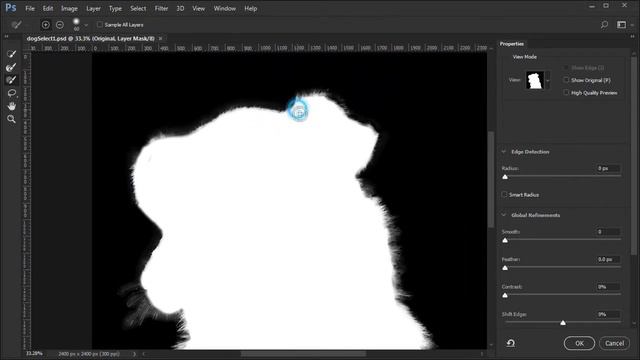
Task: Click the Radius value field
Action: pos(608,168)
